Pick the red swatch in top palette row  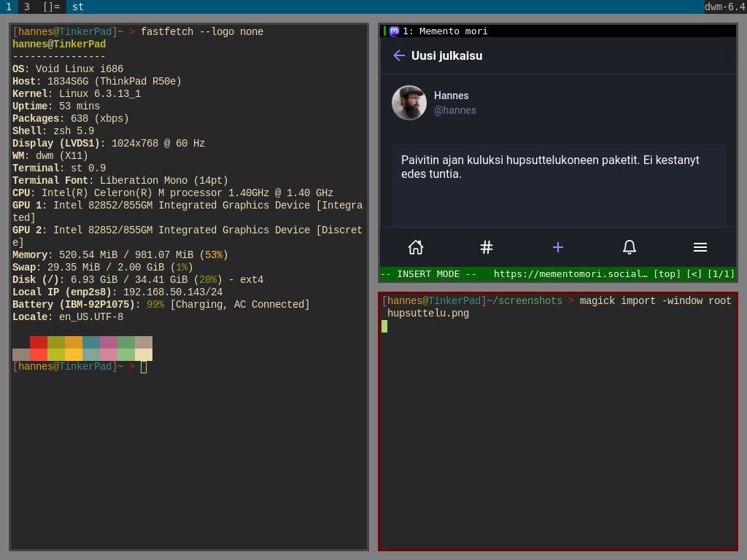[39, 342]
